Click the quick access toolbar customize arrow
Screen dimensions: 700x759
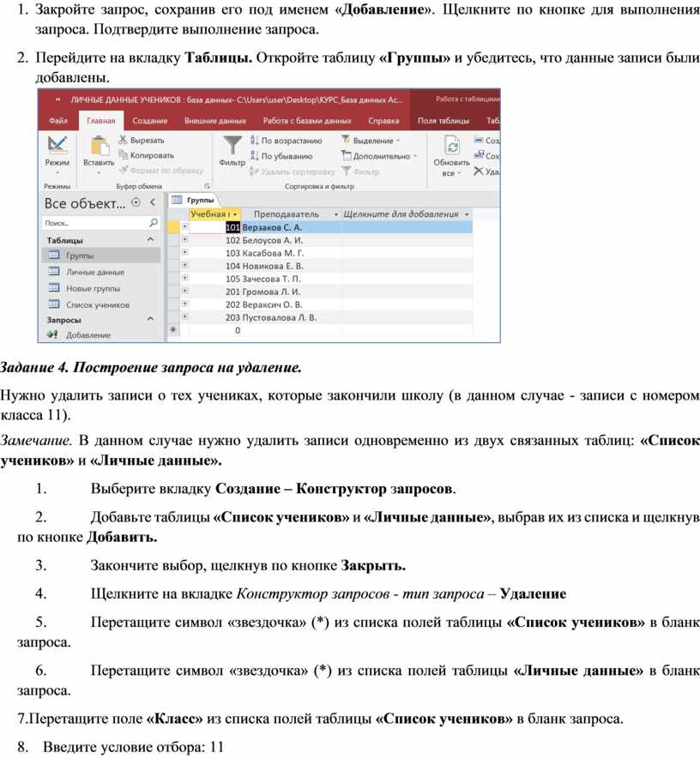[58, 99]
